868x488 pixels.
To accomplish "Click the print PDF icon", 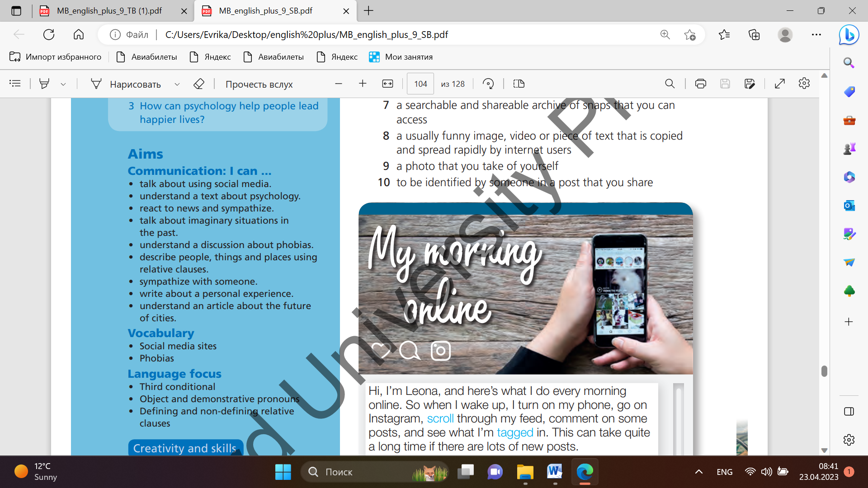I will click(700, 84).
